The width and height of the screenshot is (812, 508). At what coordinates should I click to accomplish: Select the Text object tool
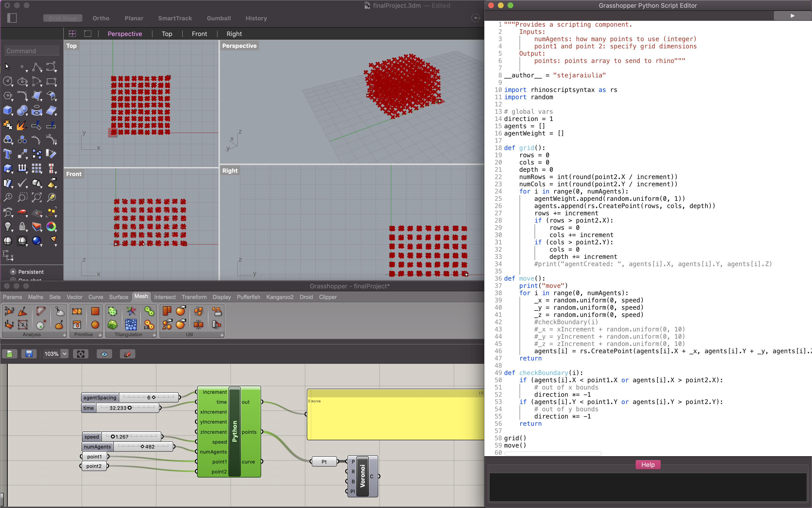pyautogui.click(x=7, y=154)
